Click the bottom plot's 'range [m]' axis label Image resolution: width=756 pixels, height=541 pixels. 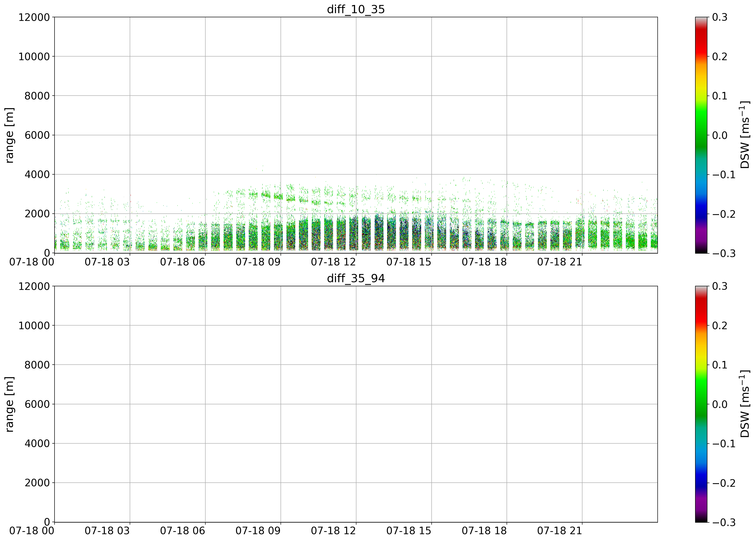9,404
